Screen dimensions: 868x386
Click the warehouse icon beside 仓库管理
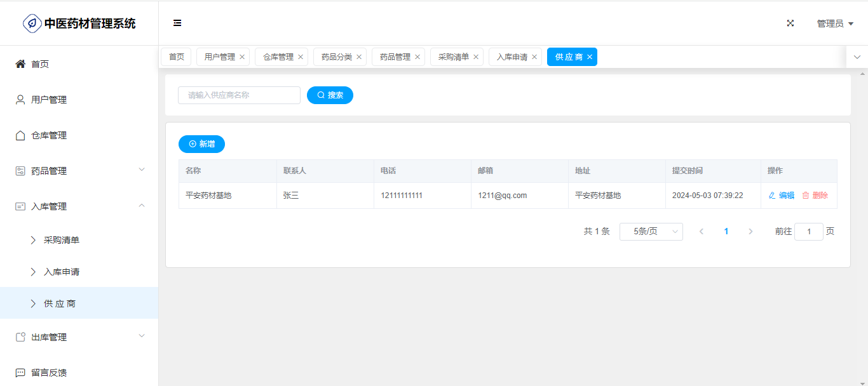pos(20,135)
